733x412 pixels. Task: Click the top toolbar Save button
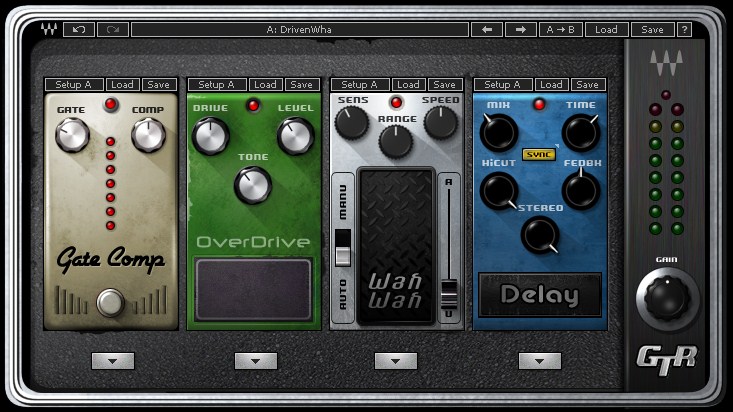(x=652, y=30)
